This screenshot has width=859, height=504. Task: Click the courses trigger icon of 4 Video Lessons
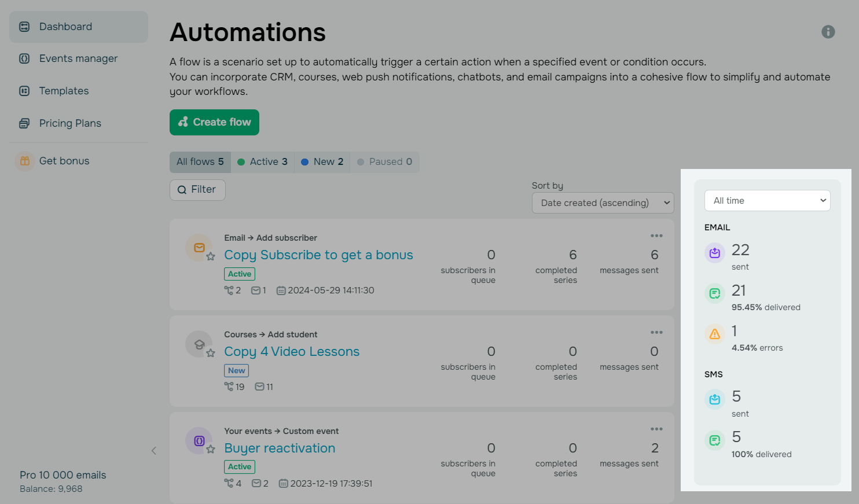[199, 344]
